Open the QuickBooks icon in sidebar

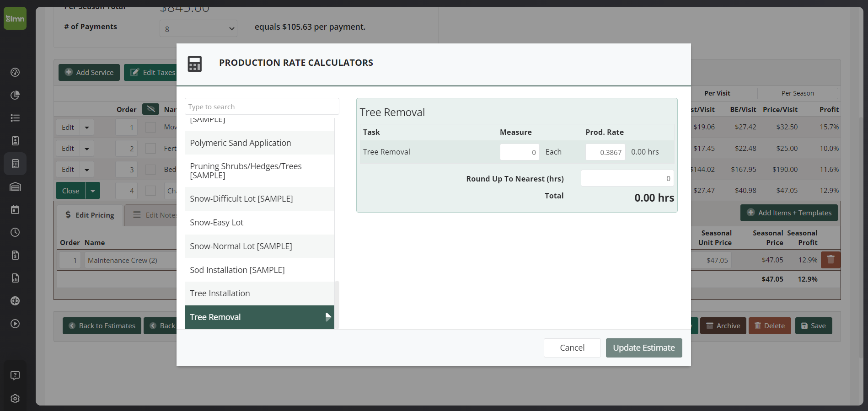[x=15, y=301]
